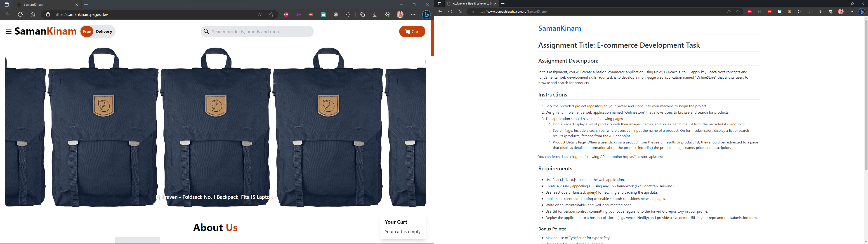Open Extensions puzzle icon in right browser
The width and height of the screenshot is (868, 244).
799,12
